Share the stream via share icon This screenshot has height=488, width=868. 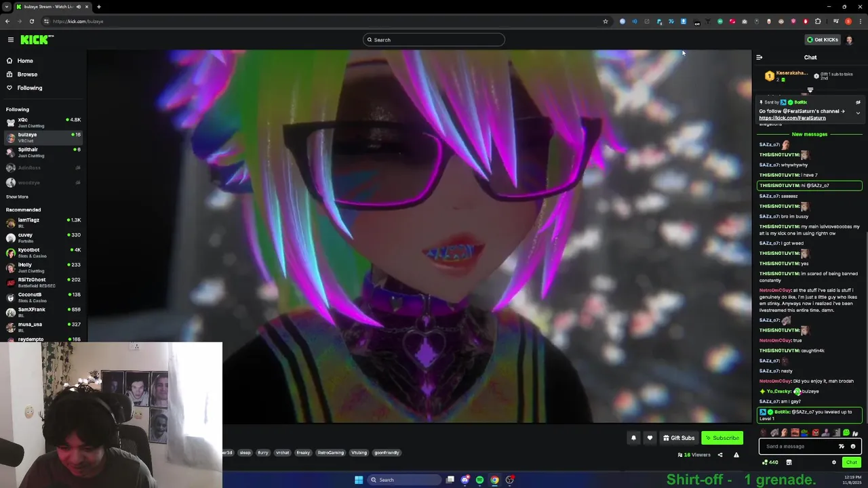720,455
